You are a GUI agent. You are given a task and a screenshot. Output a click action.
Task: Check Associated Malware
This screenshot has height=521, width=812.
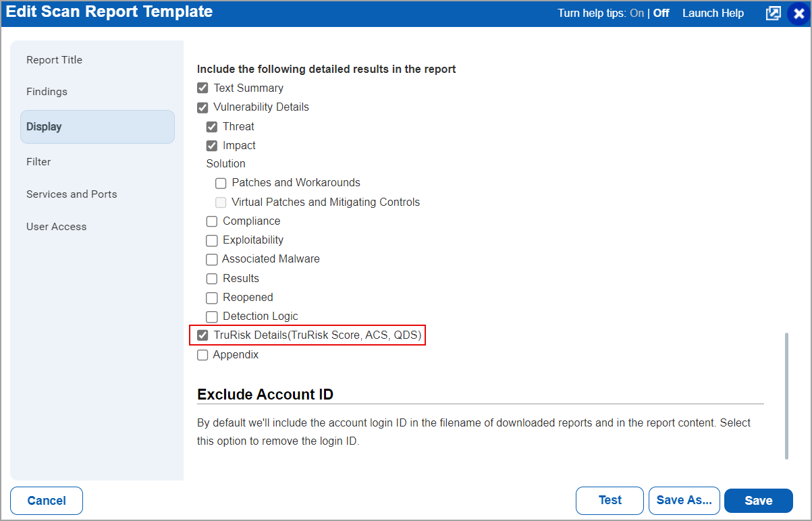click(x=211, y=259)
